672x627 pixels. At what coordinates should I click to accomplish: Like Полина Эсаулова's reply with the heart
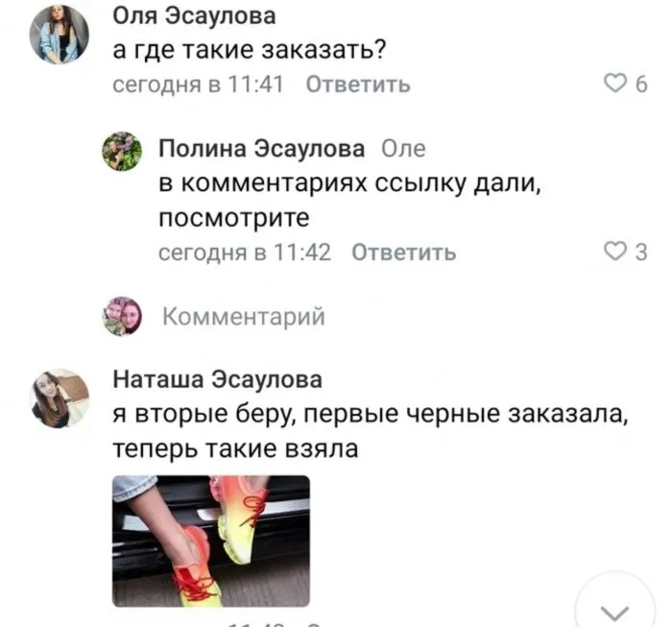615,252
